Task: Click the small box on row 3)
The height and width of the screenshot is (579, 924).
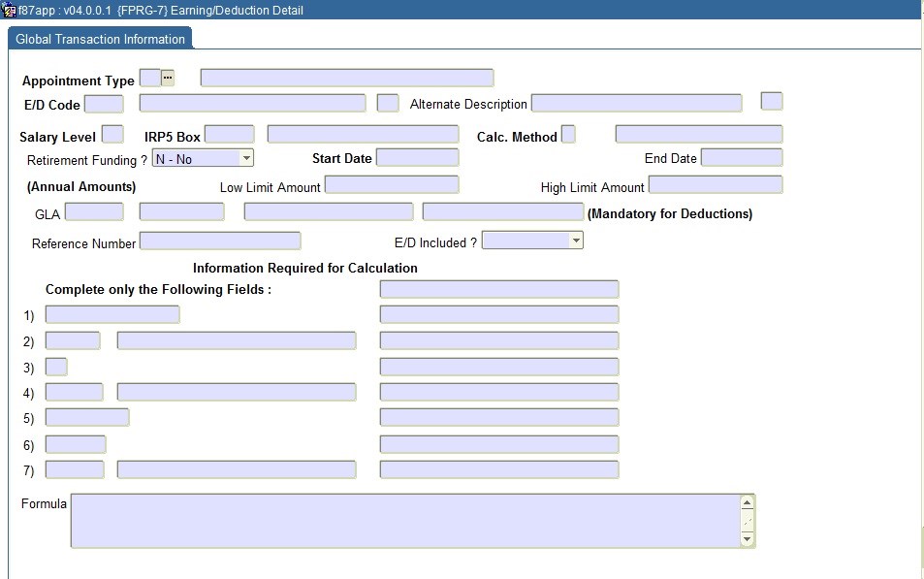Action: pos(56,367)
